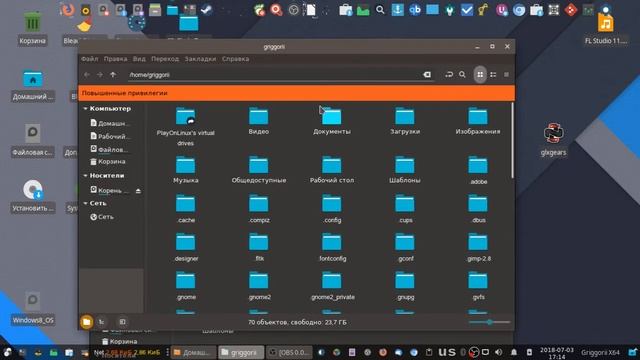The width and height of the screenshot is (640, 360).
Task: Select the glxgears desktop icon
Action: point(553,140)
